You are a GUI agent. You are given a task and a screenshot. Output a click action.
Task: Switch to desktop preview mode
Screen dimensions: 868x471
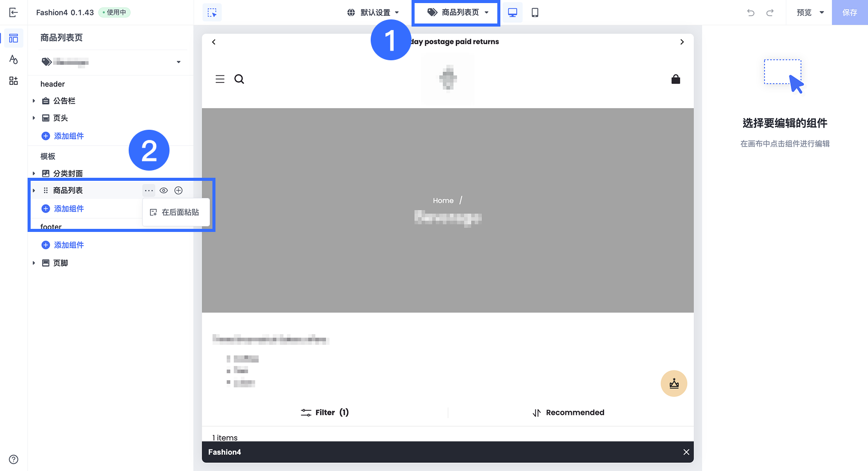click(513, 12)
